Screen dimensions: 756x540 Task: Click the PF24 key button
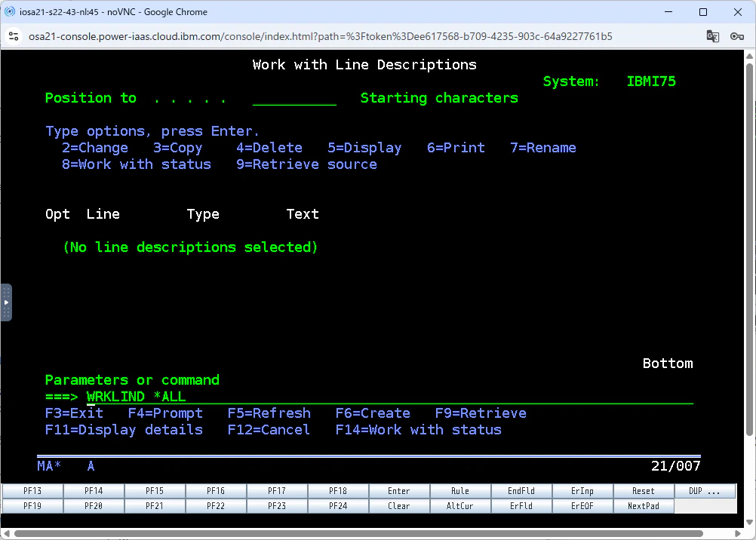click(x=338, y=506)
